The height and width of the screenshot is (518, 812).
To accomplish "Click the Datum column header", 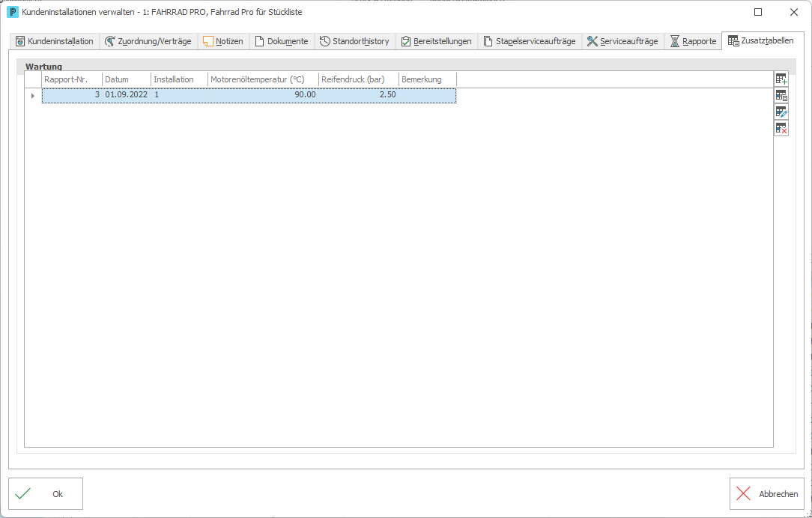I will (x=127, y=79).
